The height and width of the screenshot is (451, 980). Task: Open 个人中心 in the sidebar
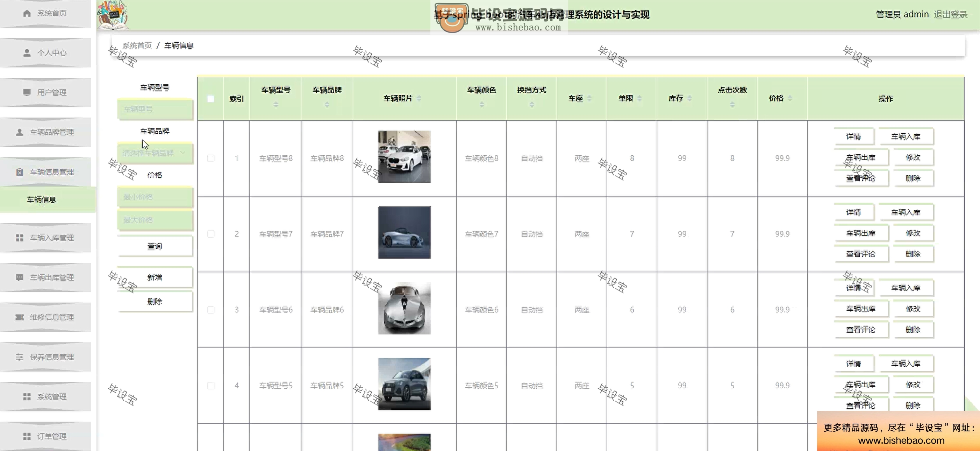[46, 53]
